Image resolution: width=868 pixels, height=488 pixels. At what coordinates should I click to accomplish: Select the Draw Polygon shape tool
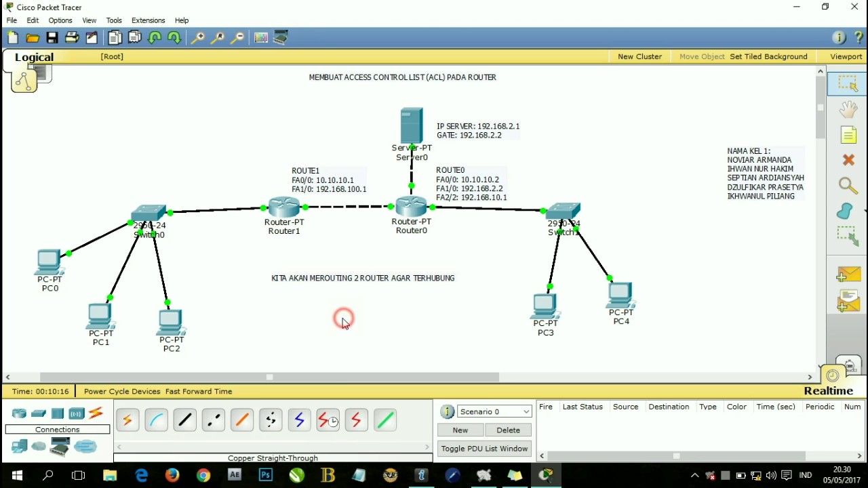[846, 211]
